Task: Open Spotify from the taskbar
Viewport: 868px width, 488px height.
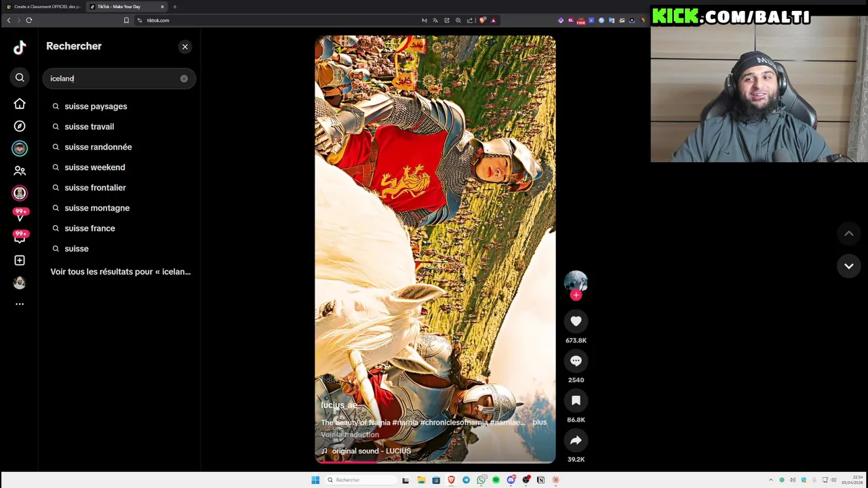Action: pyautogui.click(x=496, y=480)
